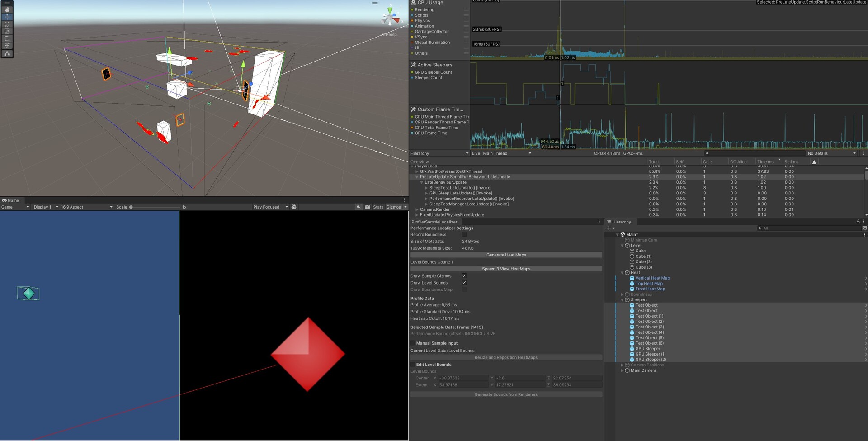Select the Hand tool in the Scene toolbar
The height and width of the screenshot is (441, 868).
point(7,9)
